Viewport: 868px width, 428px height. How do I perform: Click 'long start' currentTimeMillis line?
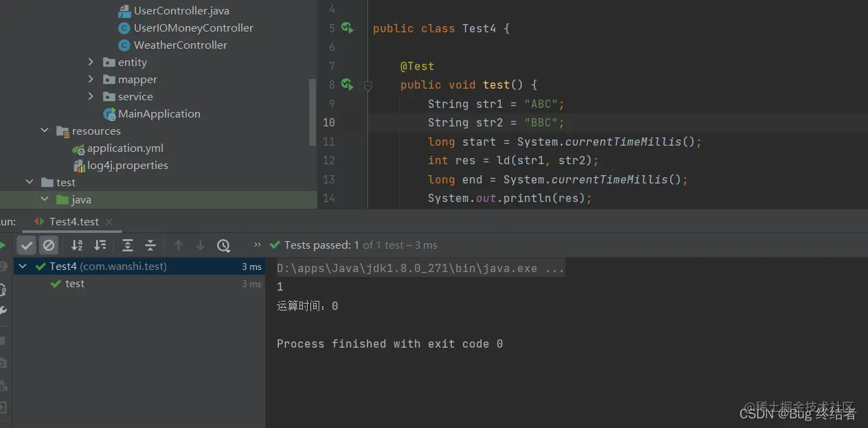coord(564,142)
